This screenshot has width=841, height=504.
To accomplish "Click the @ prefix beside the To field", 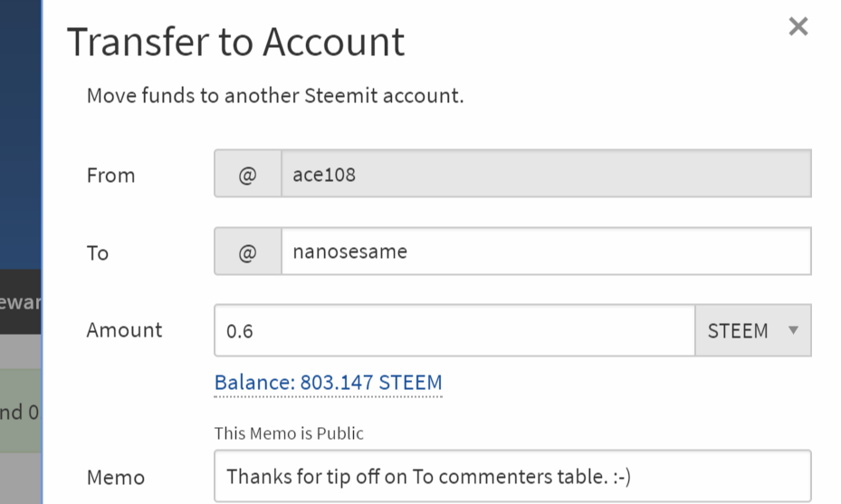I will [247, 252].
